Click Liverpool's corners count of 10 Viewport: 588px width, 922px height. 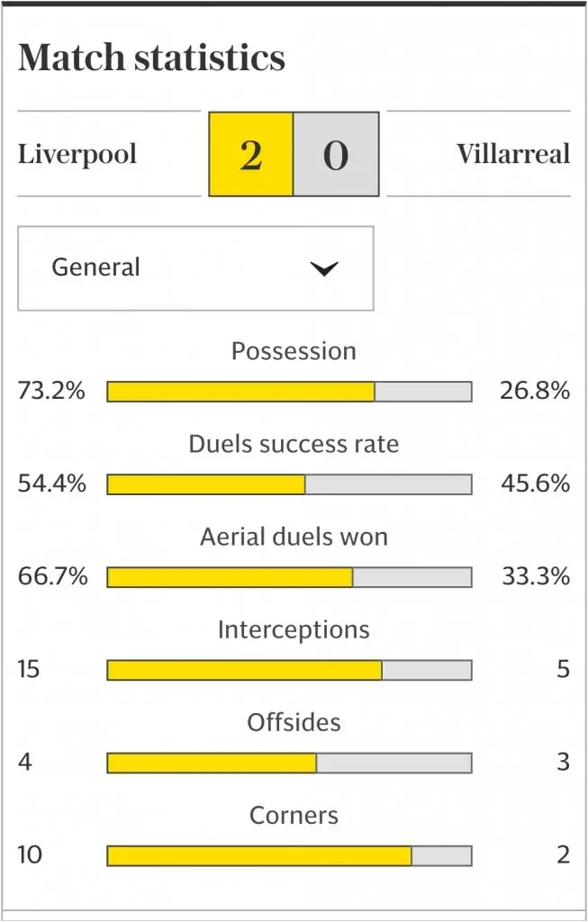pyautogui.click(x=30, y=854)
